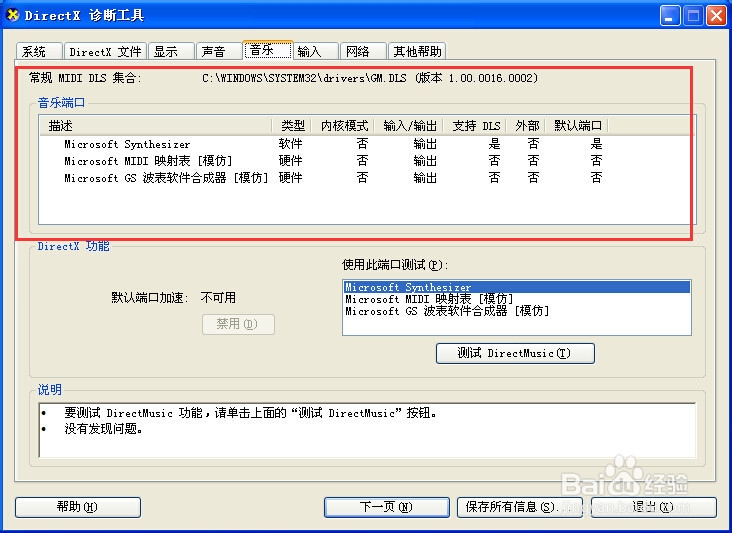Click the 内核模式 column header
The height and width of the screenshot is (533, 732).
(x=343, y=126)
